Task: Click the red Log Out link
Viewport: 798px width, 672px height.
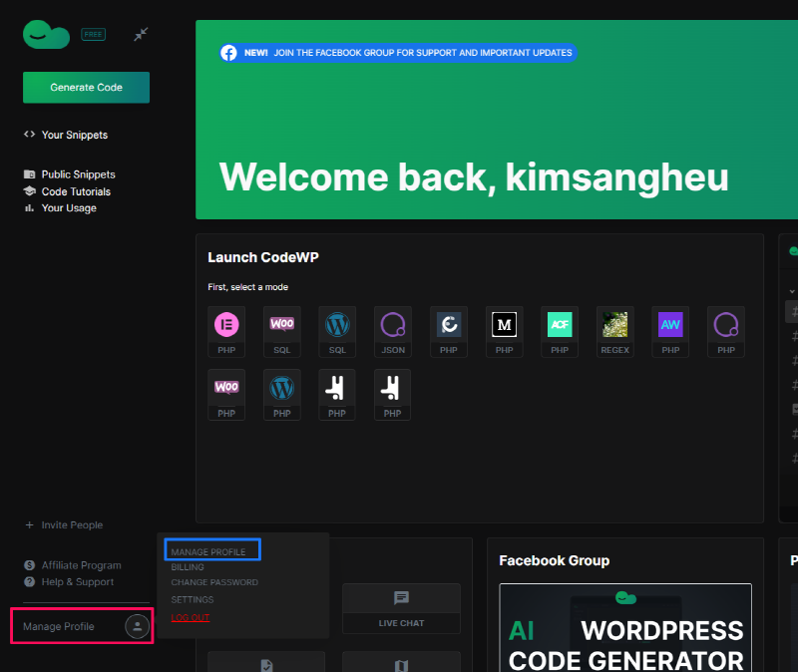Action: click(191, 617)
